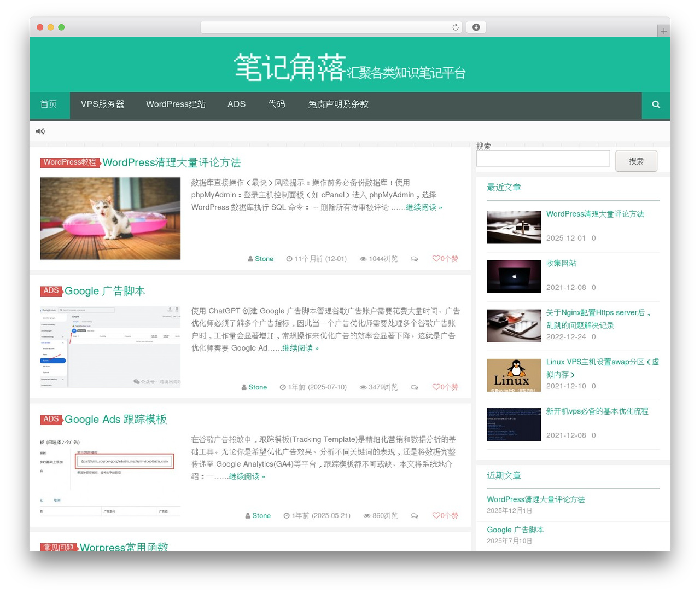Image resolution: width=700 pixels, height=593 pixels.
Task: Click ADS tag on Google 广告脚本 post
Action: coord(51,291)
